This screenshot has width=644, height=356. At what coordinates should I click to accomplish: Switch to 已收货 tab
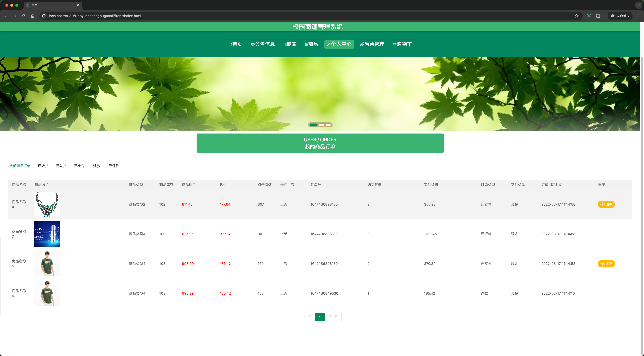click(x=43, y=166)
